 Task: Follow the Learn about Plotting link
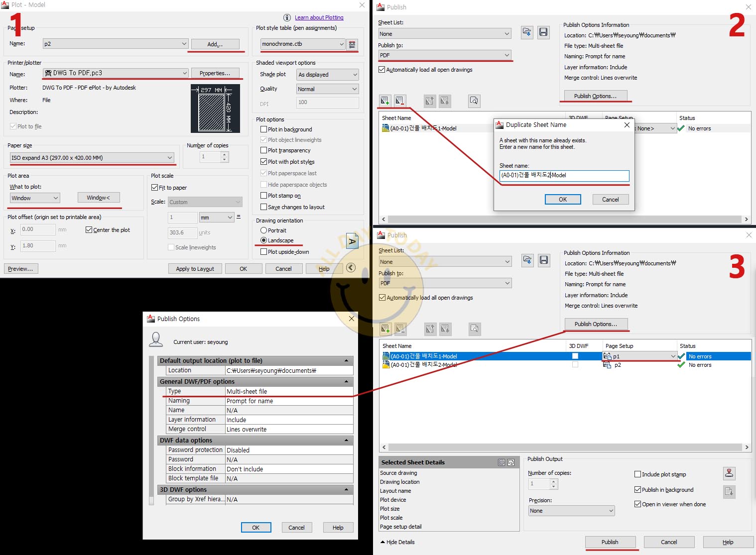(319, 17)
